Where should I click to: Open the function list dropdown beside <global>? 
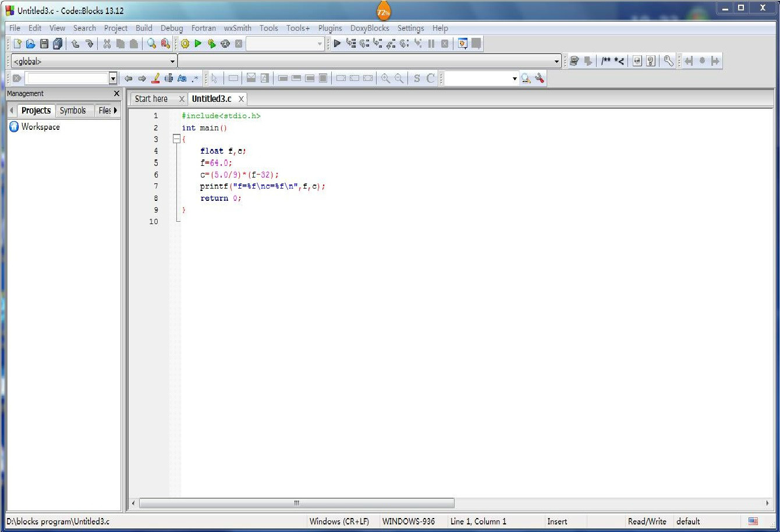557,61
